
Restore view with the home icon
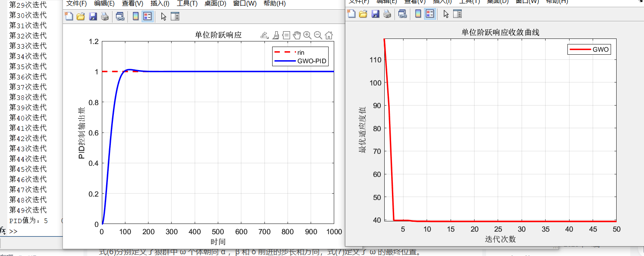[329, 35]
